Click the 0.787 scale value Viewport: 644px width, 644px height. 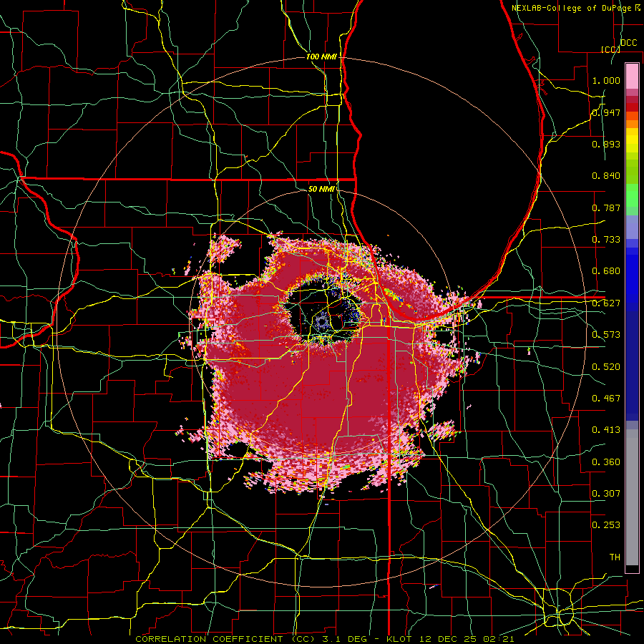pos(606,208)
